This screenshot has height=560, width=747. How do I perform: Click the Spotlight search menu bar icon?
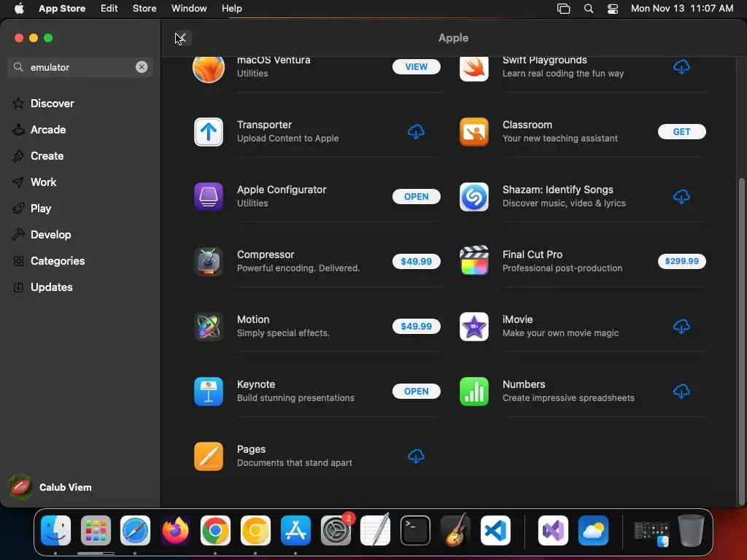[x=589, y=9]
